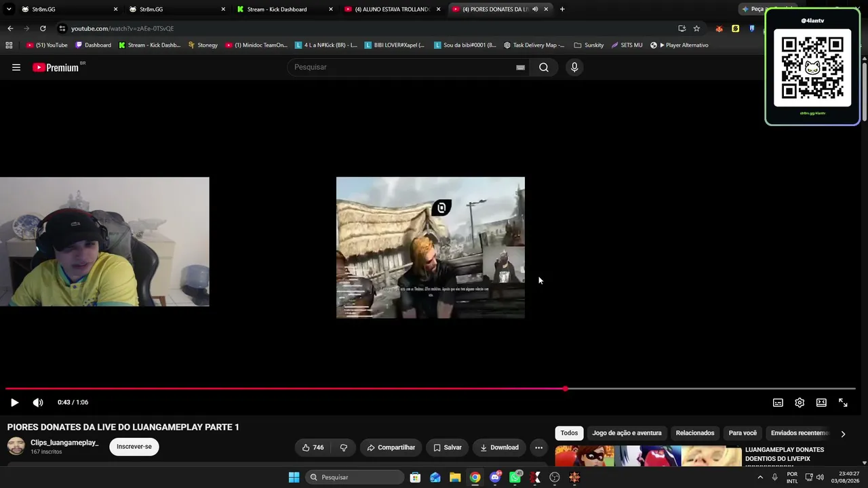Open the on-screen keyboard in search box
868x488 pixels.
coord(520,67)
